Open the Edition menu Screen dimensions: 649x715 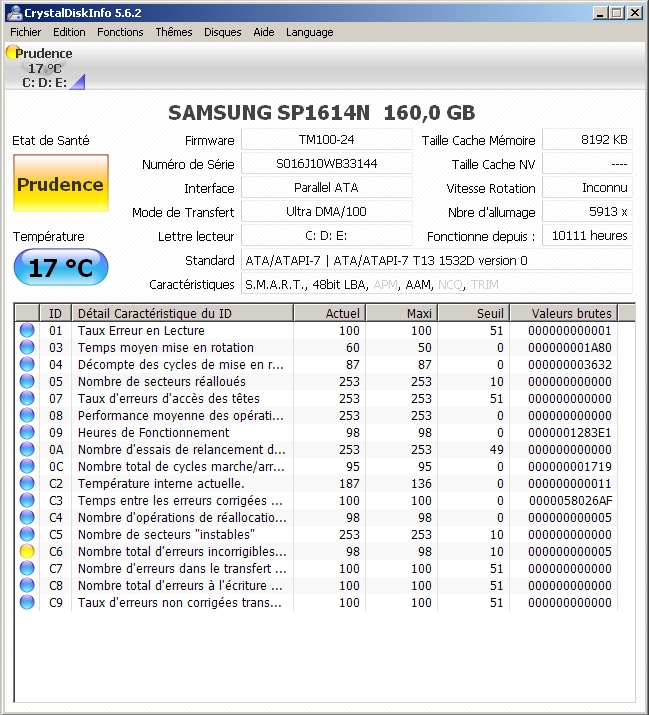(69, 32)
